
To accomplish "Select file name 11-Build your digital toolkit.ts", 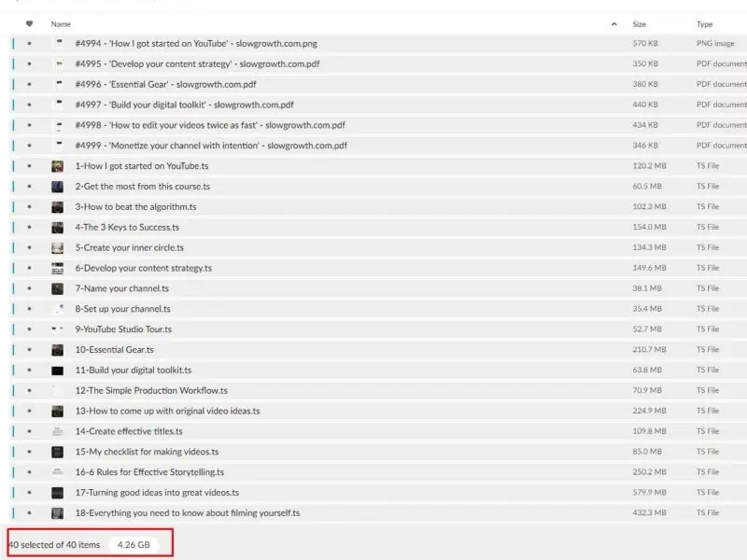I will [x=134, y=371].
